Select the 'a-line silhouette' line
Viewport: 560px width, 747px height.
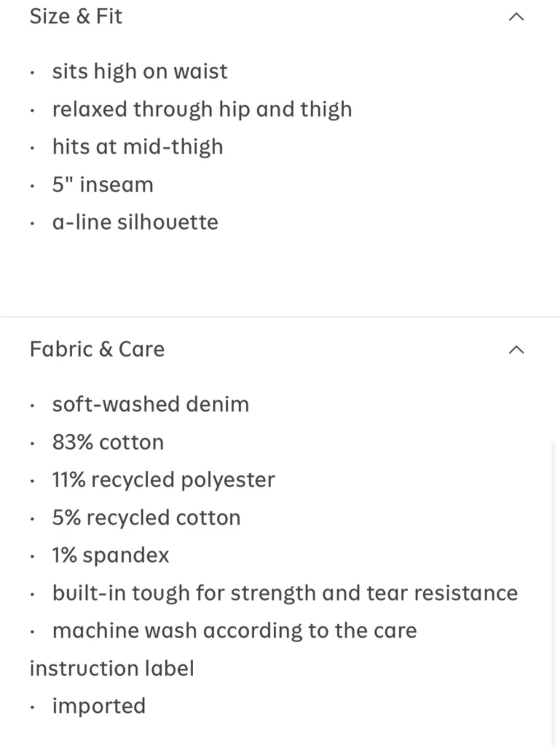coord(135,222)
